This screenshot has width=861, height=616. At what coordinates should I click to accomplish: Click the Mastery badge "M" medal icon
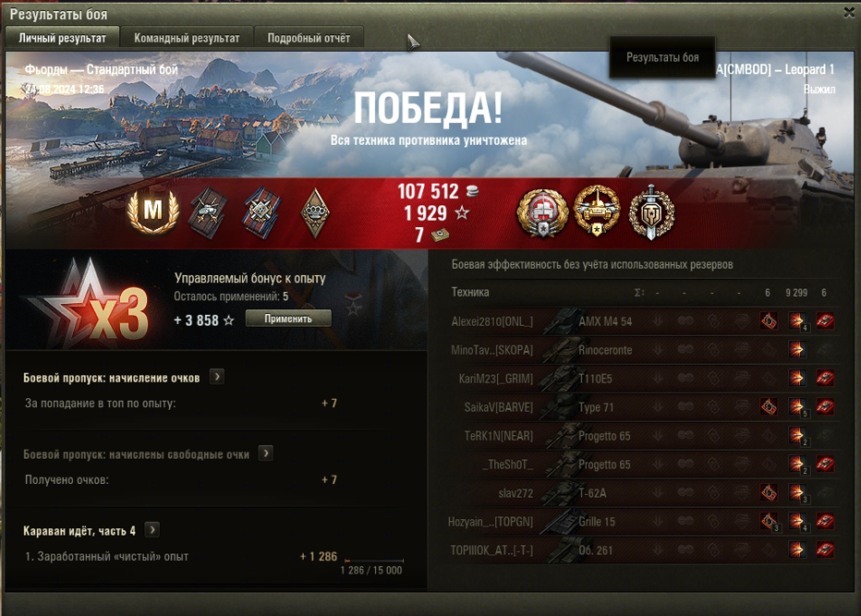coord(152,211)
